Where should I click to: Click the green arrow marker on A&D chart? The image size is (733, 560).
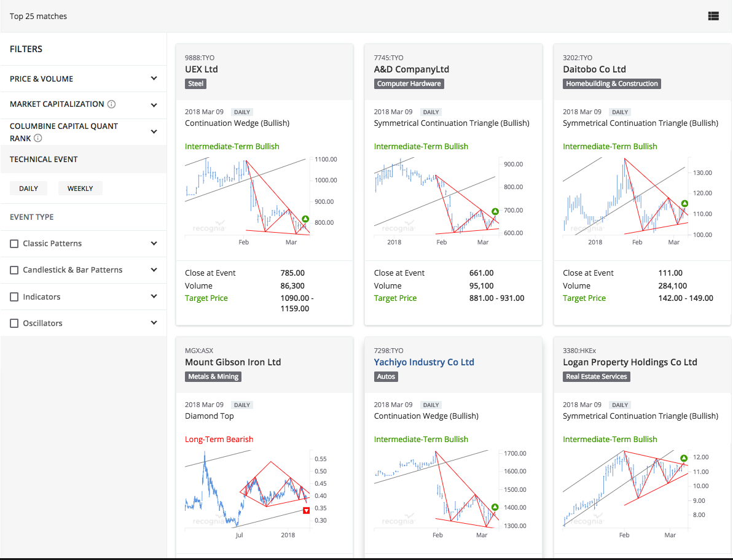(495, 211)
